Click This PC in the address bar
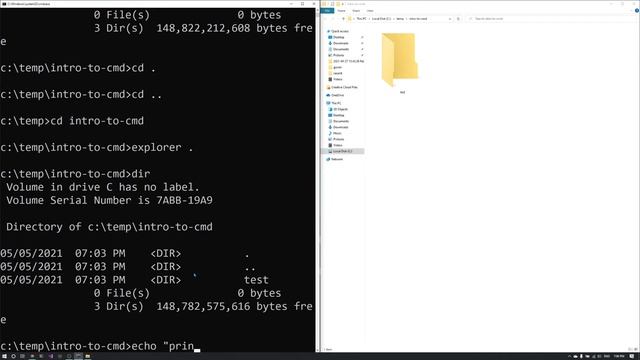Screen dimensions: 640x360 [361, 19]
